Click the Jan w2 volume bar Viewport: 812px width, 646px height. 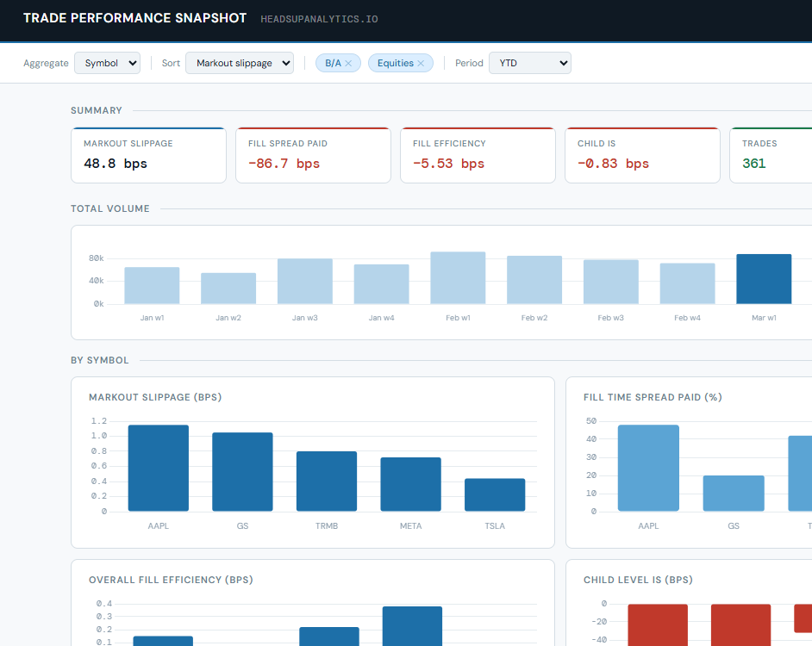point(228,289)
